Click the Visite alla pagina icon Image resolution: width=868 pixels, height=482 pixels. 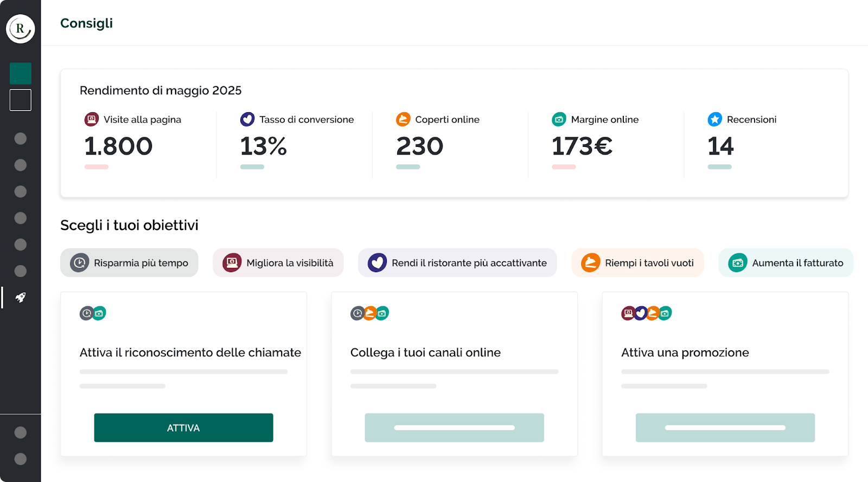92,119
